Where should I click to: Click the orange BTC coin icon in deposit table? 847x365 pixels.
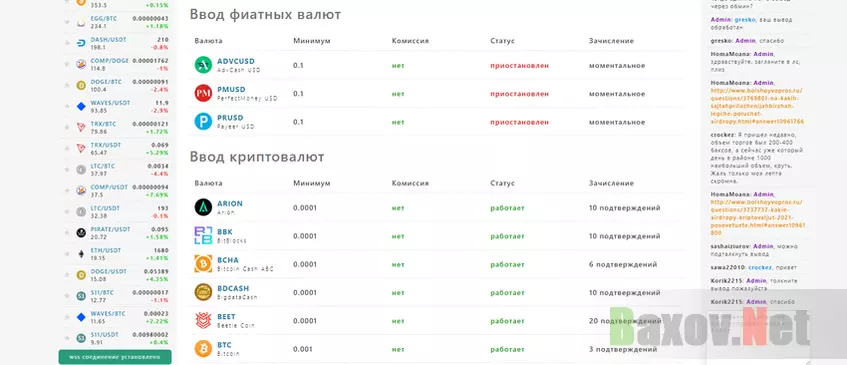[203, 349]
